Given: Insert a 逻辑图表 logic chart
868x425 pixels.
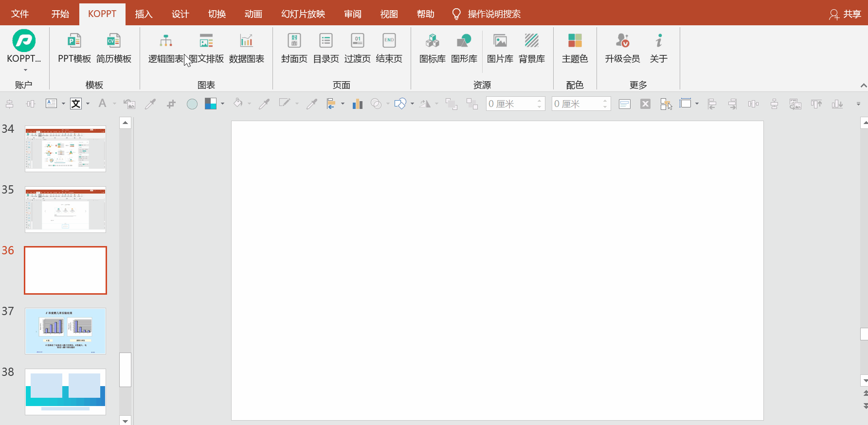Looking at the screenshot, I should tap(166, 48).
